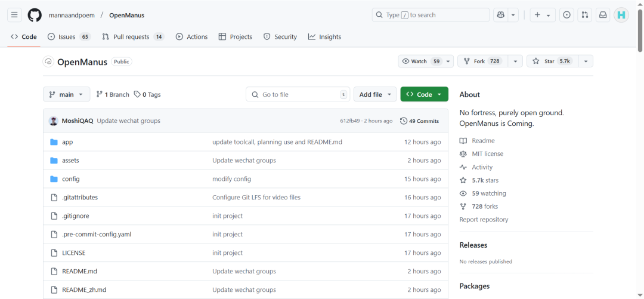Switch to the Code tab
This screenshot has height=299, width=644.
click(x=24, y=36)
